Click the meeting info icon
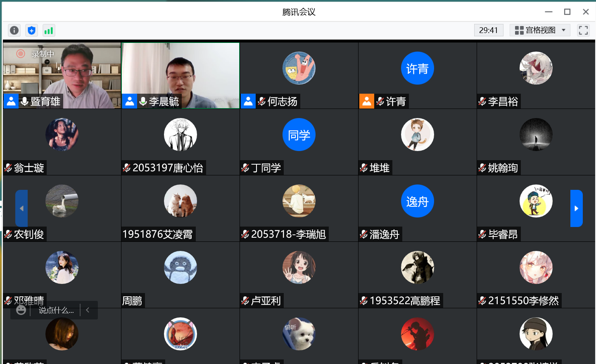This screenshot has width=596, height=364. coord(14,30)
